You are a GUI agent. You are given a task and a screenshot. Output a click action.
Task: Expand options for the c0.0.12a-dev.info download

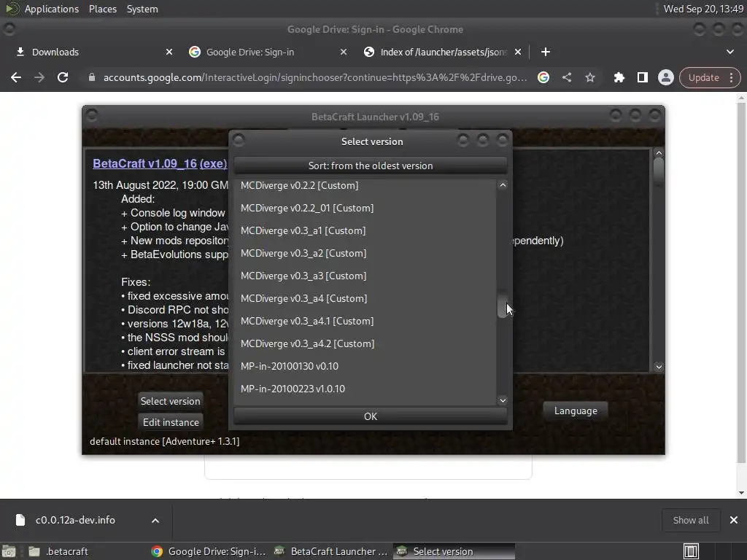pyautogui.click(x=155, y=521)
